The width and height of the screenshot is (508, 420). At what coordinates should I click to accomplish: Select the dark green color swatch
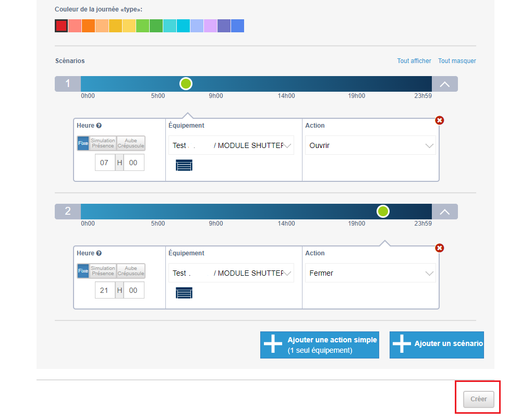(156, 26)
